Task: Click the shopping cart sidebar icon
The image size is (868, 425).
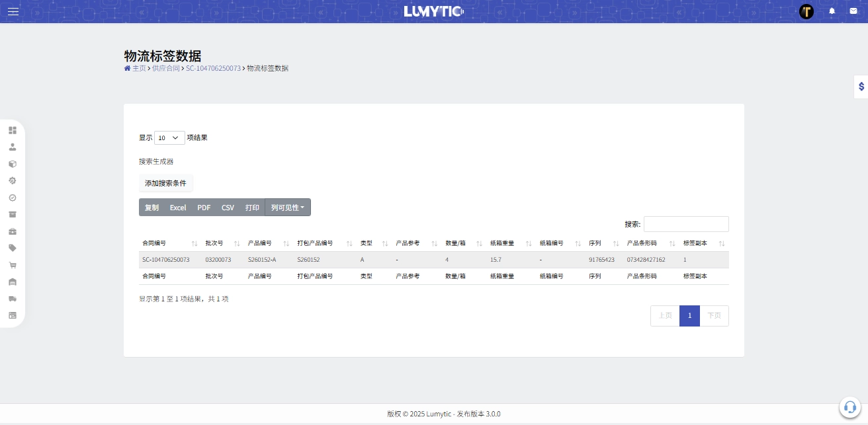Action: [13, 265]
